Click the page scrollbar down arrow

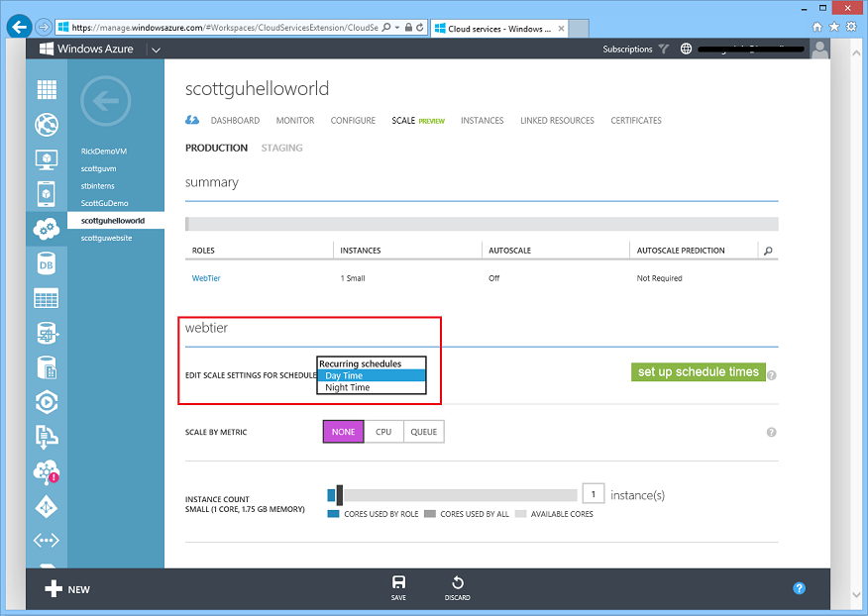[x=856, y=595]
